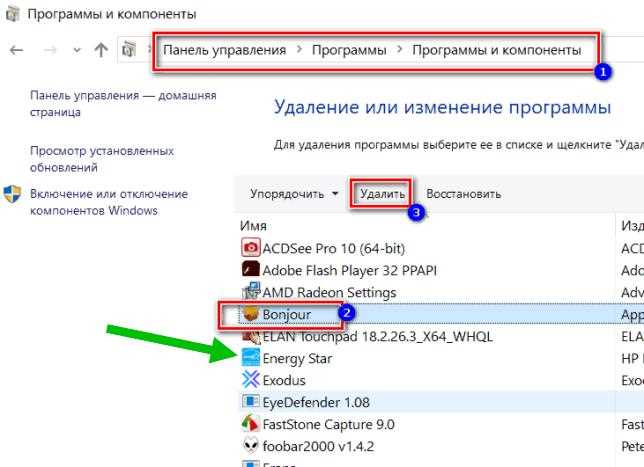The height and width of the screenshot is (467, 644).
Task: Select 'FastStone Capture 9.0' entry
Action: coord(328,424)
